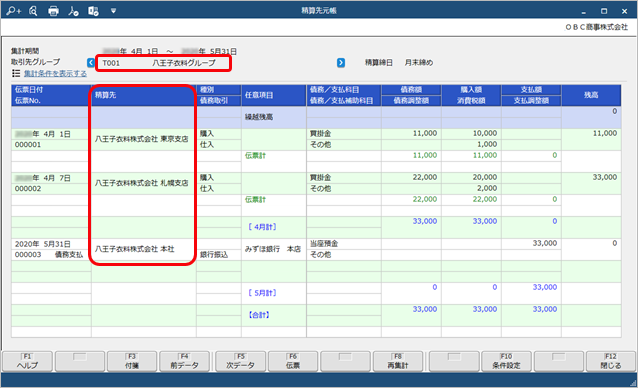The image size is (638, 388).
Task: Click the F1 ヘルプ button
Action: (27, 361)
